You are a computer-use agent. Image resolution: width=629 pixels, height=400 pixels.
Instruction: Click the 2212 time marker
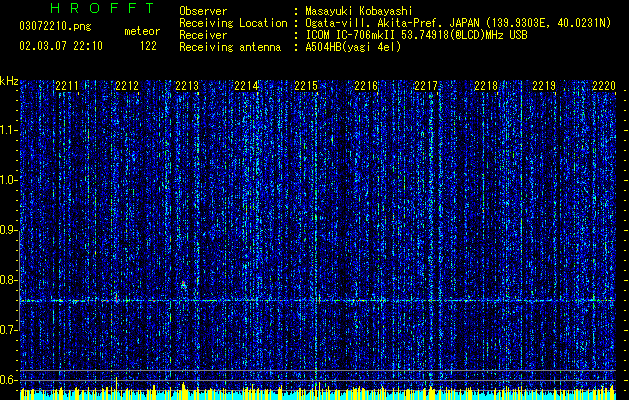click(127, 86)
